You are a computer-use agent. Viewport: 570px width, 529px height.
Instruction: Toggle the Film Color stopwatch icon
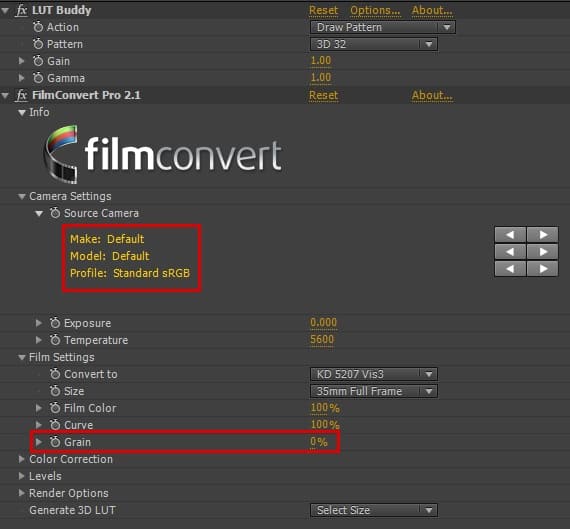point(55,408)
